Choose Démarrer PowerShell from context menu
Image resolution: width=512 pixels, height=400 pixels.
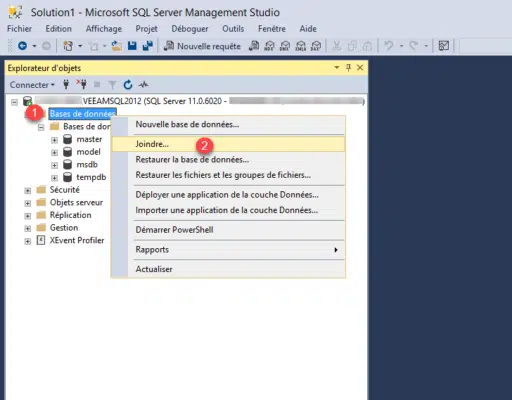coord(228,230)
